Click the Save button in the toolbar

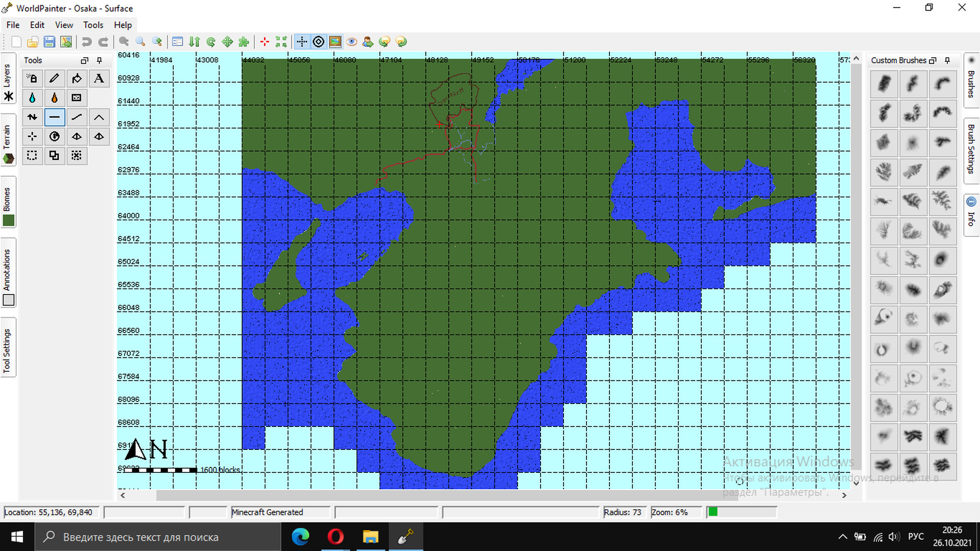50,41
